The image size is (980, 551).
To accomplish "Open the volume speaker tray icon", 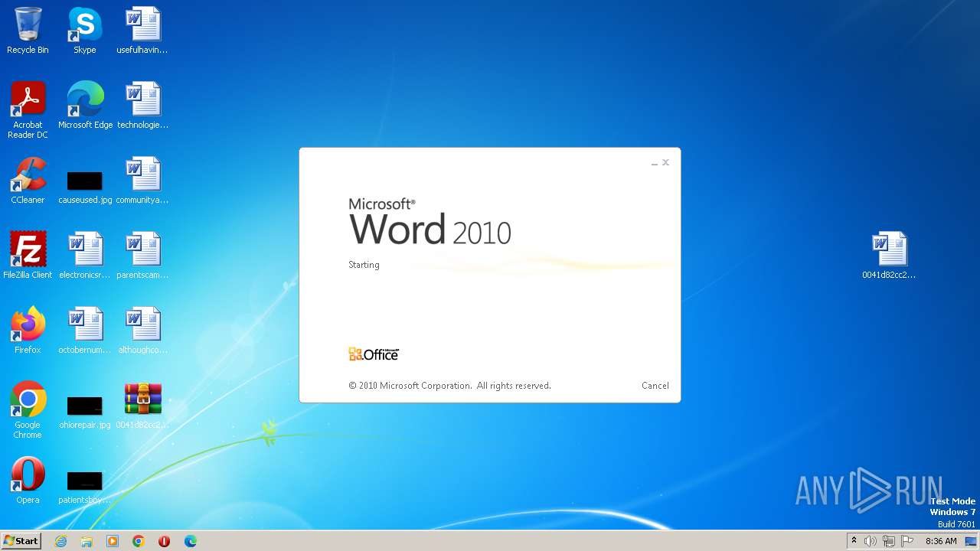I will tap(871, 541).
